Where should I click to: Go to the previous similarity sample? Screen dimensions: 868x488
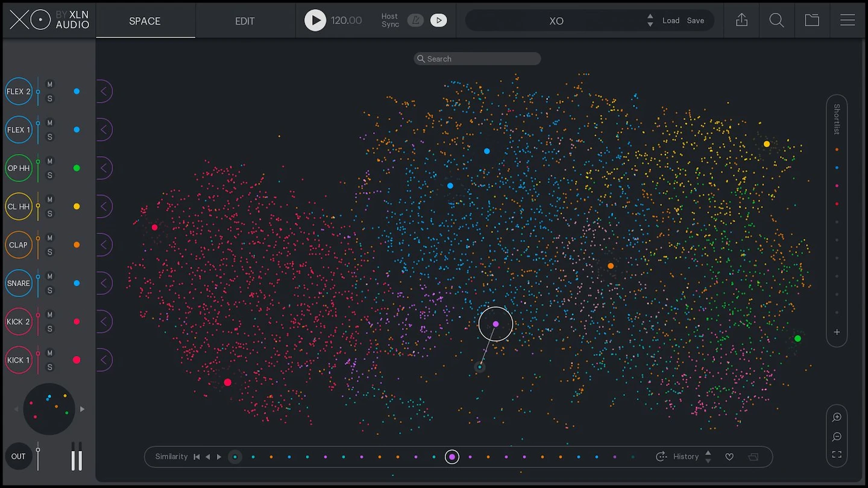click(x=208, y=457)
